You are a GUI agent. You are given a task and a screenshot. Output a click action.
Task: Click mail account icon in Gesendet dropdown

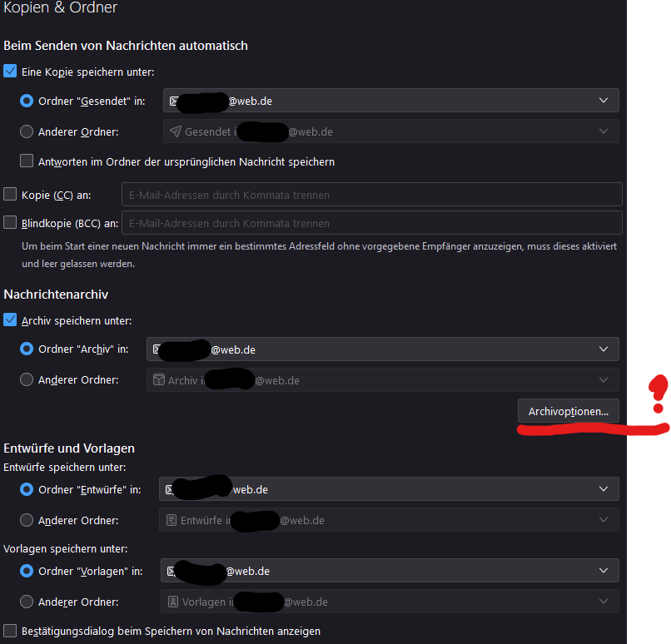coord(174,101)
